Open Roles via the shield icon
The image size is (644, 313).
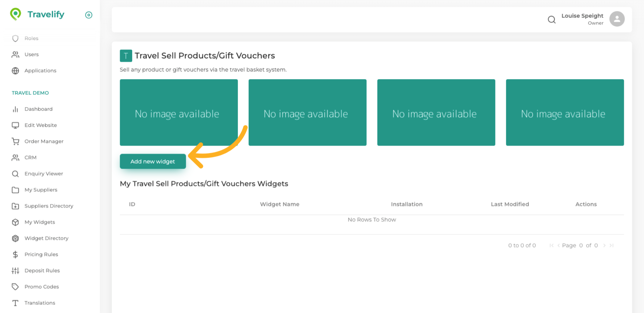pos(15,39)
